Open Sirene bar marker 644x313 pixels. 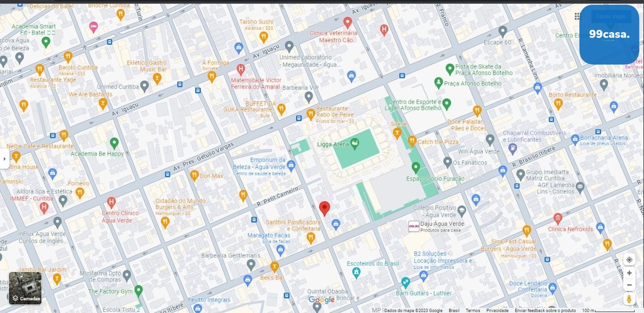(397, 133)
